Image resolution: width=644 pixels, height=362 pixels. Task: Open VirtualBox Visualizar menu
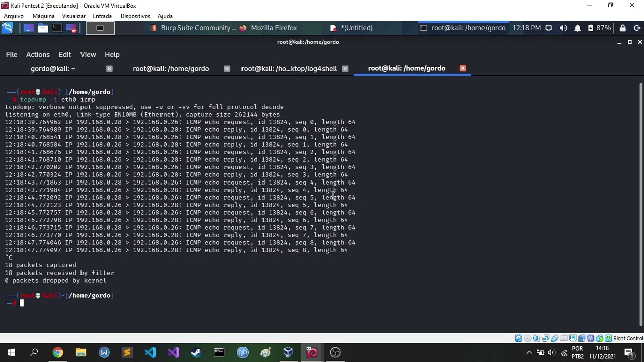pyautogui.click(x=73, y=16)
